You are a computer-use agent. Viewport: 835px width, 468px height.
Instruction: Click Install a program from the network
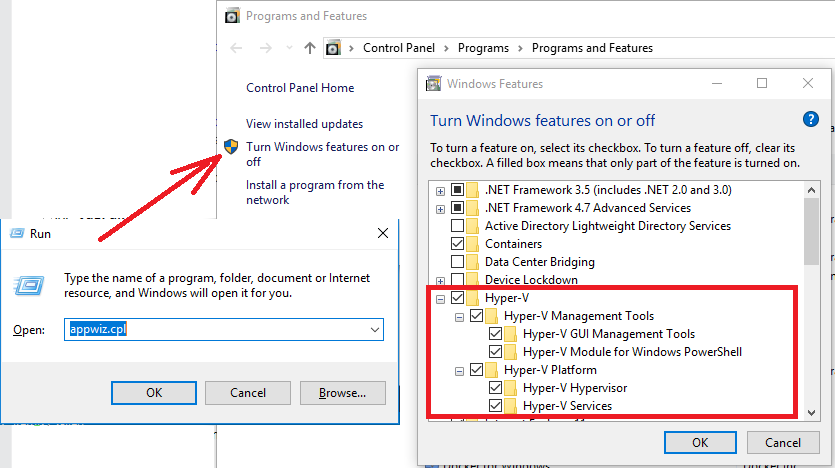(315, 192)
